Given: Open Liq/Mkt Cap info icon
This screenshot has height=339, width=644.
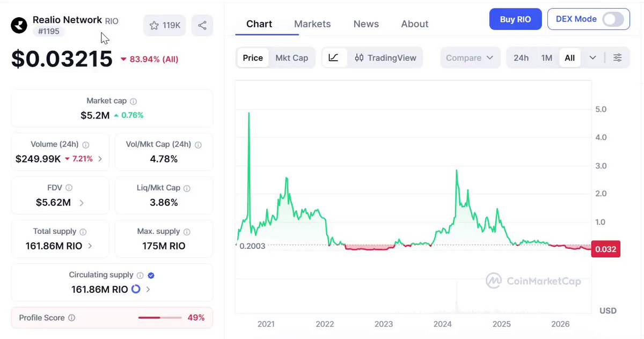Looking at the screenshot, I should (187, 188).
